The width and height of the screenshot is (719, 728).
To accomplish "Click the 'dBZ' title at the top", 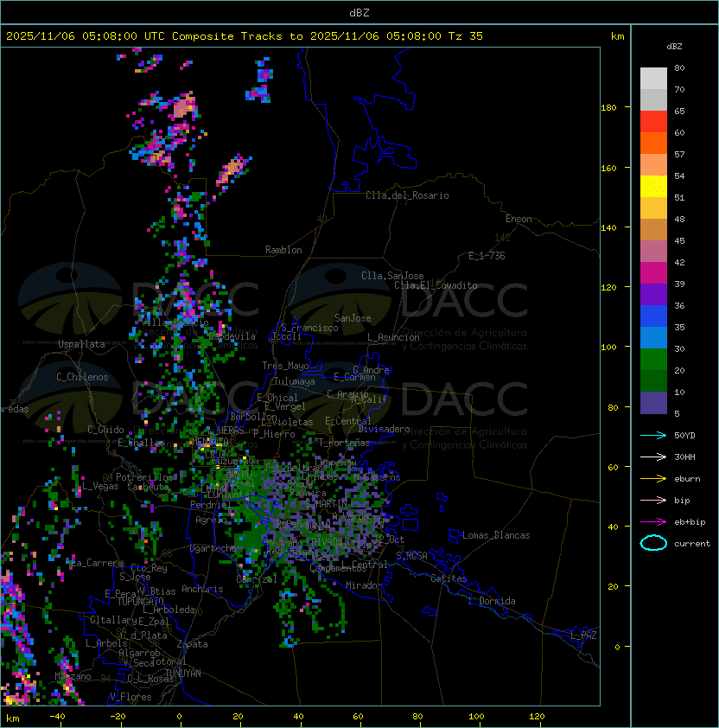I will click(x=359, y=13).
